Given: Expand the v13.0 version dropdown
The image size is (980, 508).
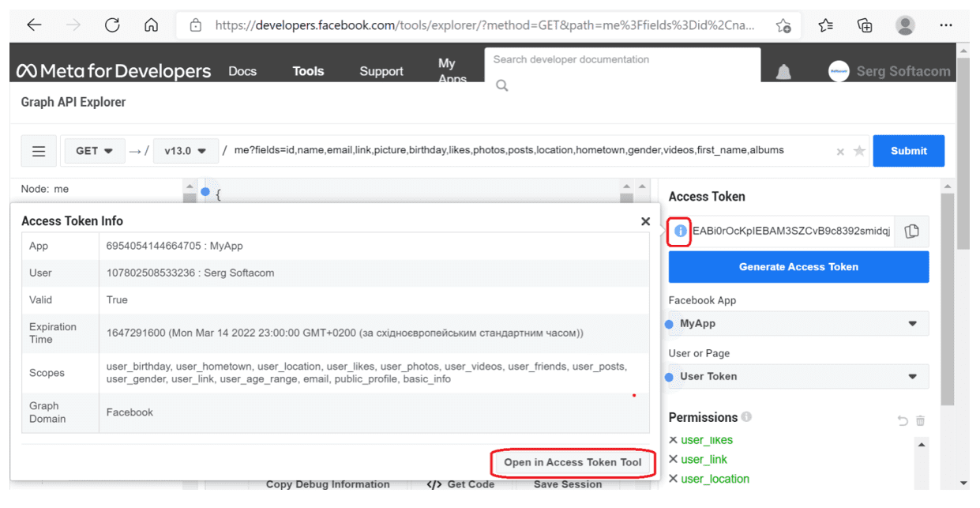Looking at the screenshot, I should coord(186,151).
